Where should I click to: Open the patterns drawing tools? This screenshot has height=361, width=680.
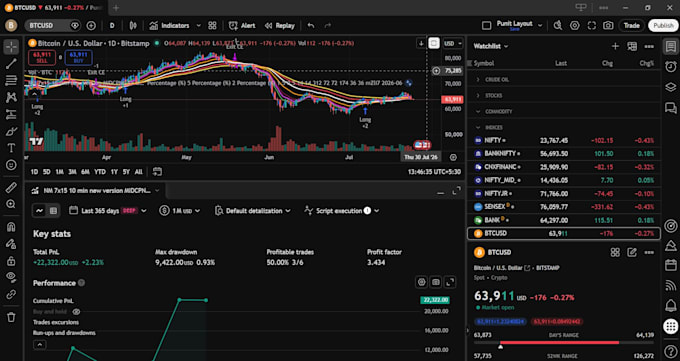coord(11,97)
